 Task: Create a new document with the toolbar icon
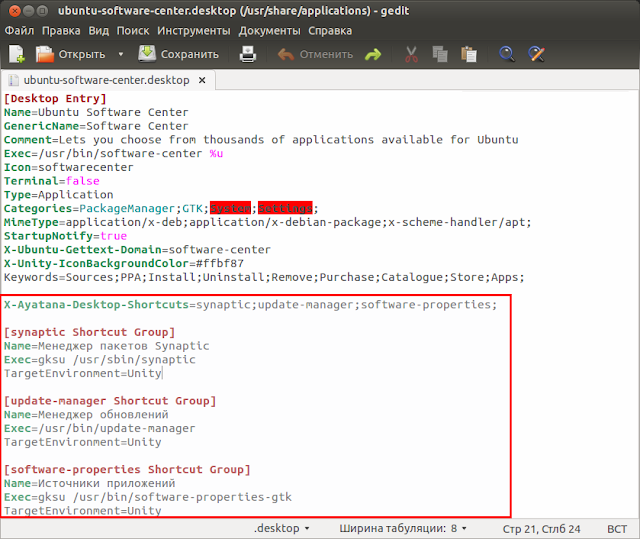point(17,54)
